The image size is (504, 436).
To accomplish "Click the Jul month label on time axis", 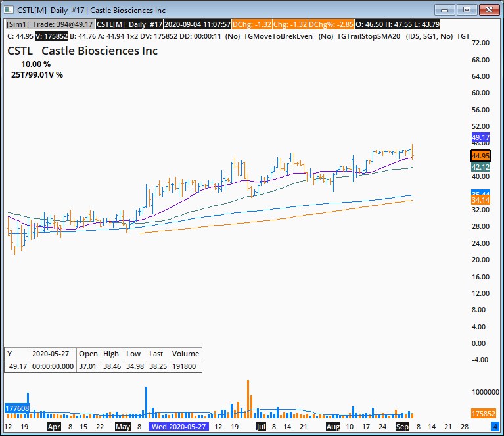I will [x=261, y=427].
